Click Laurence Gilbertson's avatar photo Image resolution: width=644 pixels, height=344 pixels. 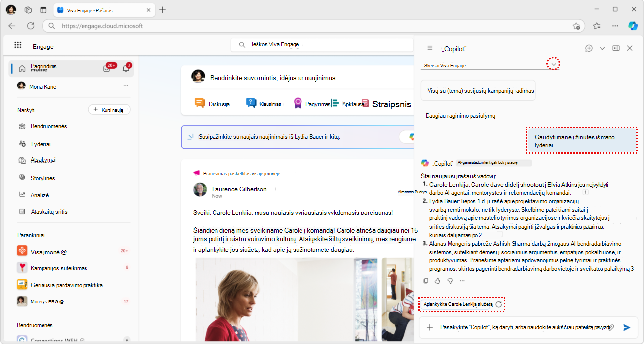coord(200,190)
